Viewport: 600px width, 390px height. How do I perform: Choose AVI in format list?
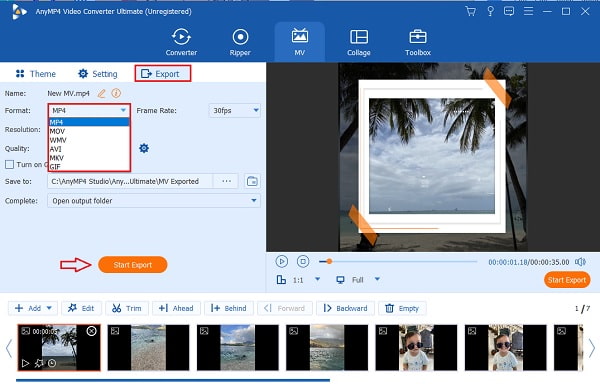89,149
